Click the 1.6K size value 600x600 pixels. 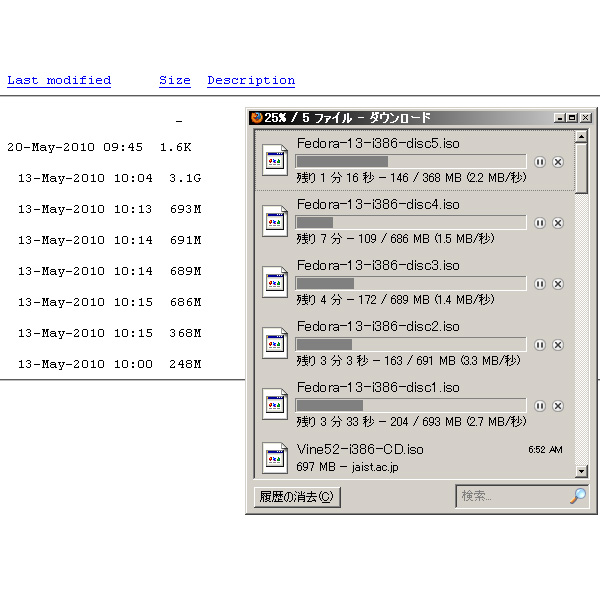[x=176, y=147]
